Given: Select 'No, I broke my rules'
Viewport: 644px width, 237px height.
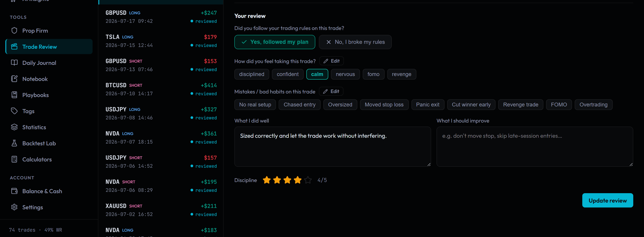Looking at the screenshot, I should [355, 42].
